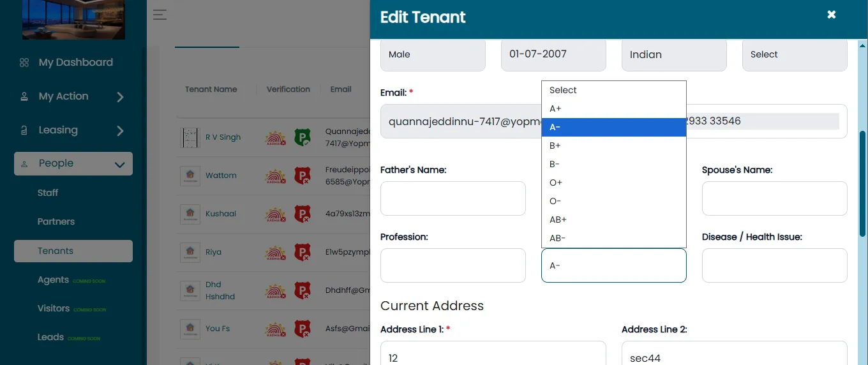Viewport: 868px width, 365px height.
Task: Choose A+ blood group option
Action: coord(614,109)
